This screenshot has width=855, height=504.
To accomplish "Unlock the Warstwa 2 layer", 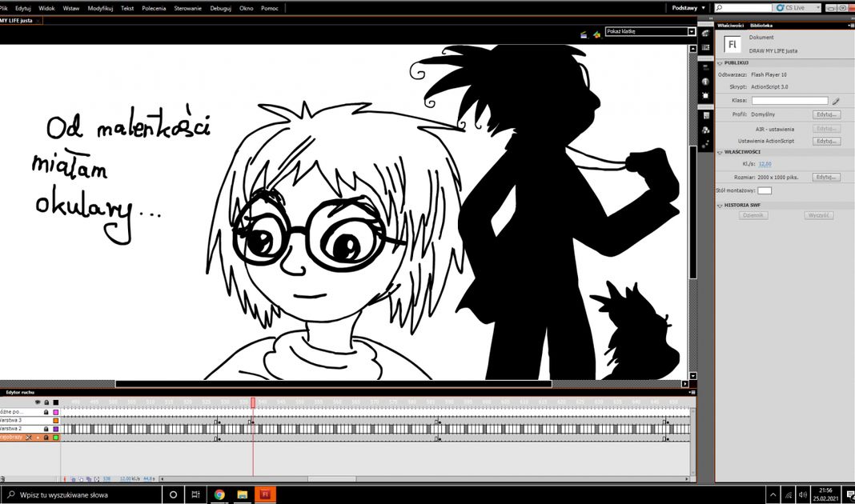I will (46, 429).
